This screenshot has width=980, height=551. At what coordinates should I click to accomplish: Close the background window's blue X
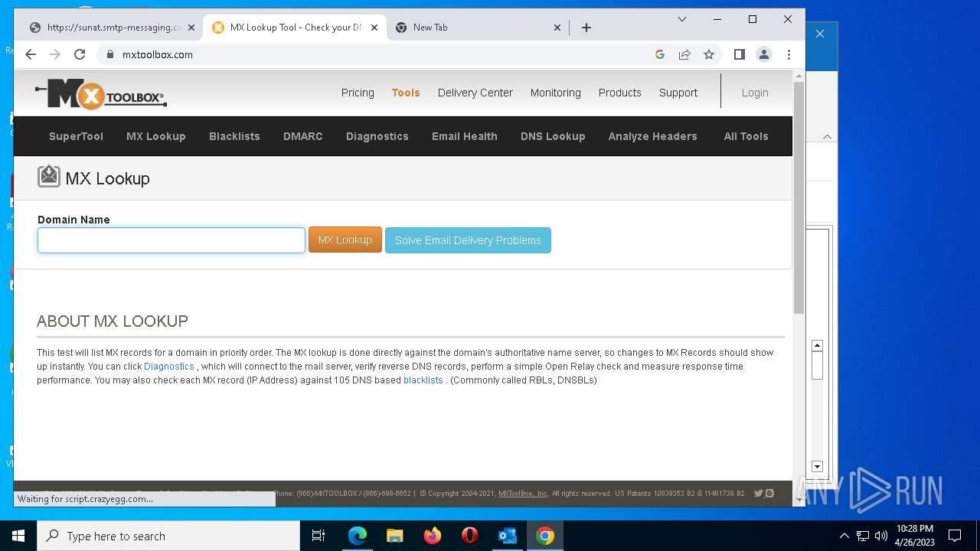820,34
